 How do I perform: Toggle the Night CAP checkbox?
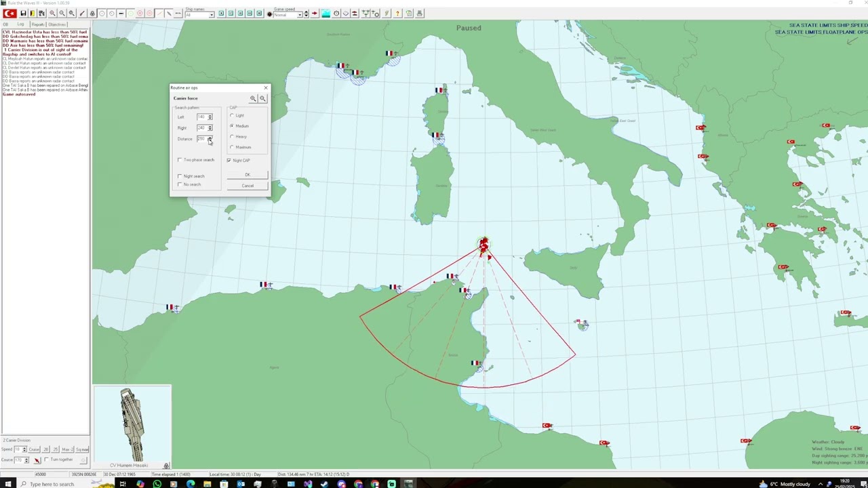[229, 161]
